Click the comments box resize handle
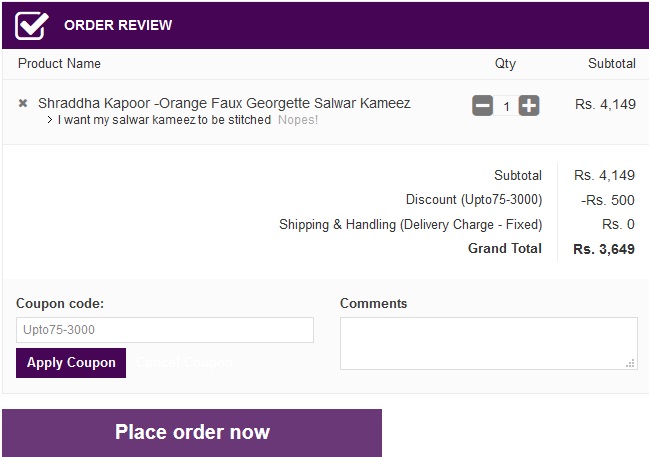The image size is (649, 457). coord(630,363)
